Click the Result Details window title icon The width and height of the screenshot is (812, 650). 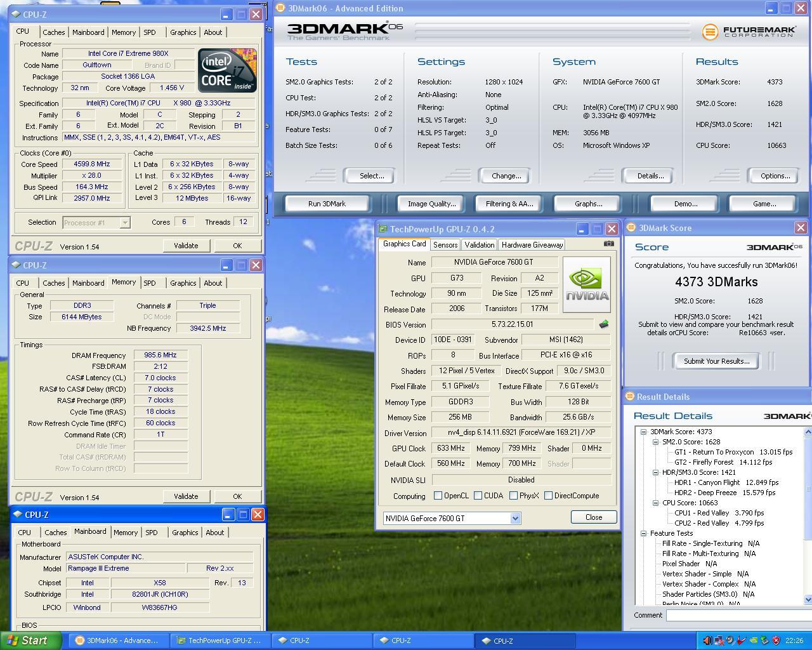630,397
